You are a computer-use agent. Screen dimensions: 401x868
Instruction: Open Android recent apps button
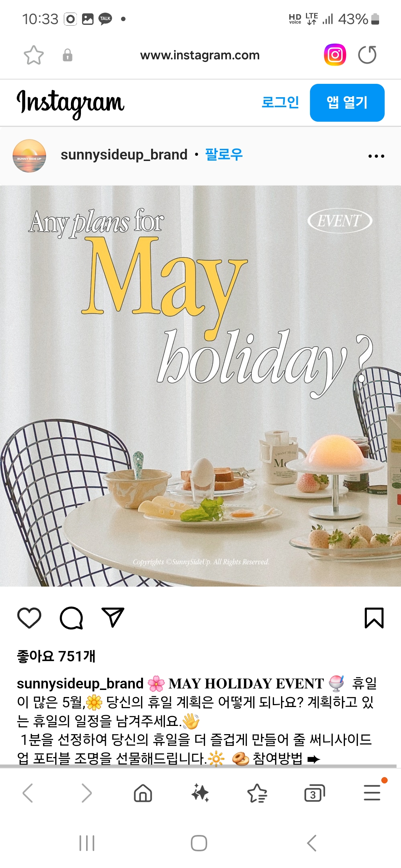coord(87,843)
